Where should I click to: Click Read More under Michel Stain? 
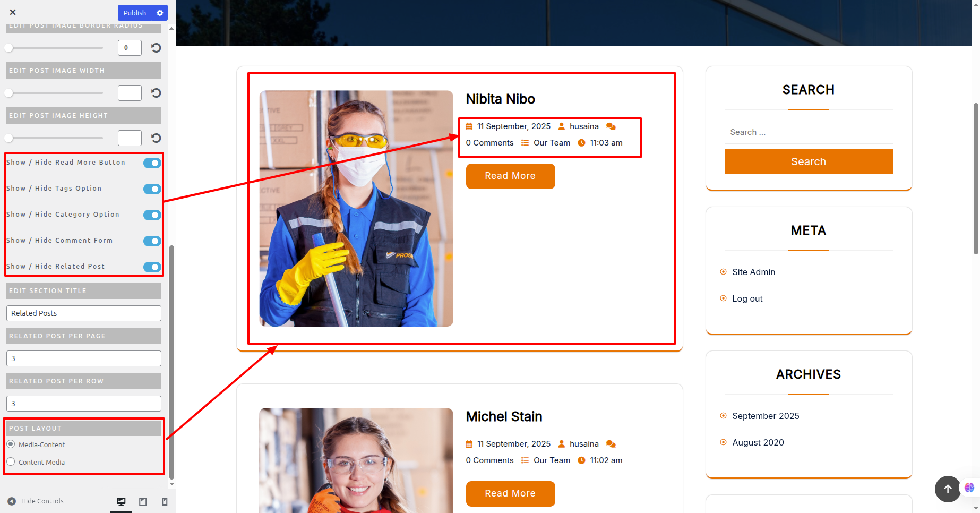[x=510, y=493]
